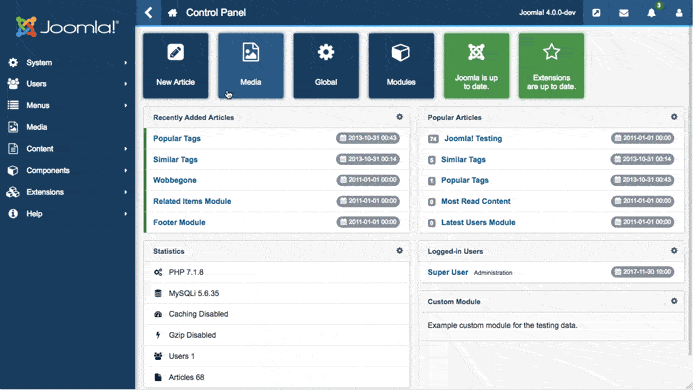Open the Popular Tags recently added article
Image resolution: width=693 pixels, height=390 pixels.
(177, 138)
